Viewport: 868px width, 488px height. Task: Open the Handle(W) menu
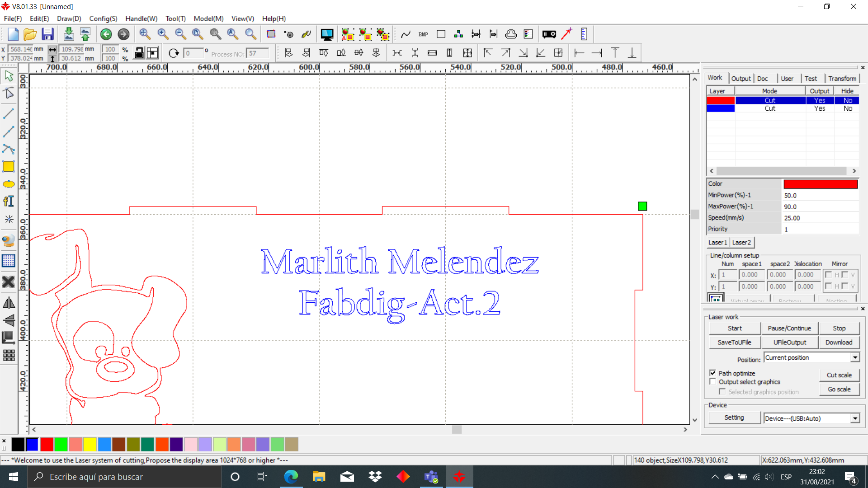click(x=141, y=19)
